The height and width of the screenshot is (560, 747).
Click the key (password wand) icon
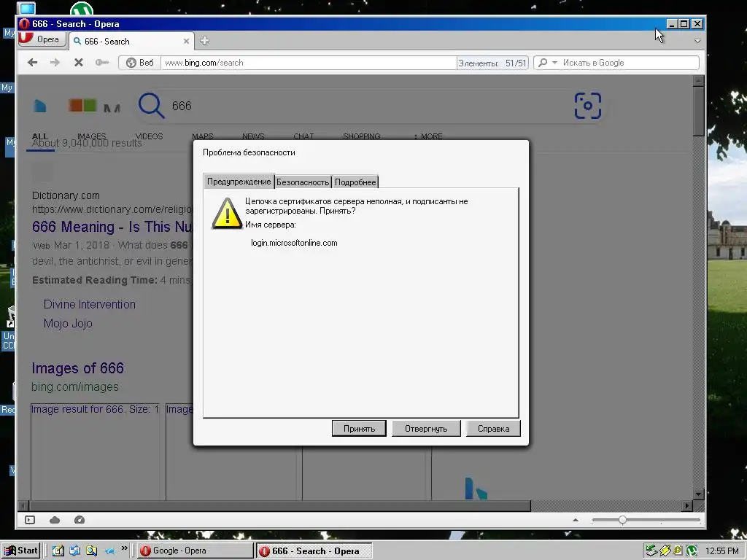[102, 63]
